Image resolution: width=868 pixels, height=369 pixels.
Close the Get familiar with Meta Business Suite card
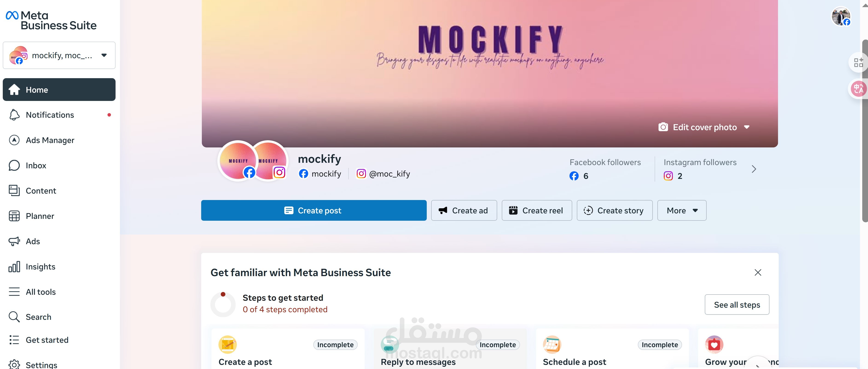coord(758,272)
